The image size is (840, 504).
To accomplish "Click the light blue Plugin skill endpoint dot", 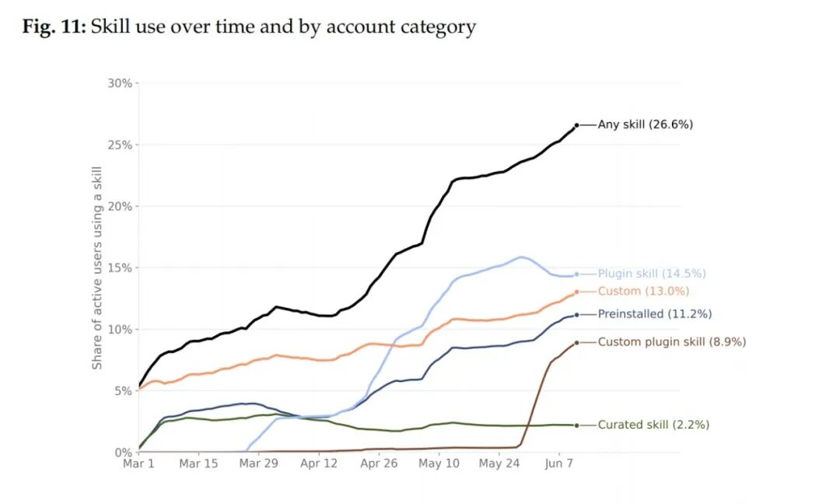I will 577,275.
